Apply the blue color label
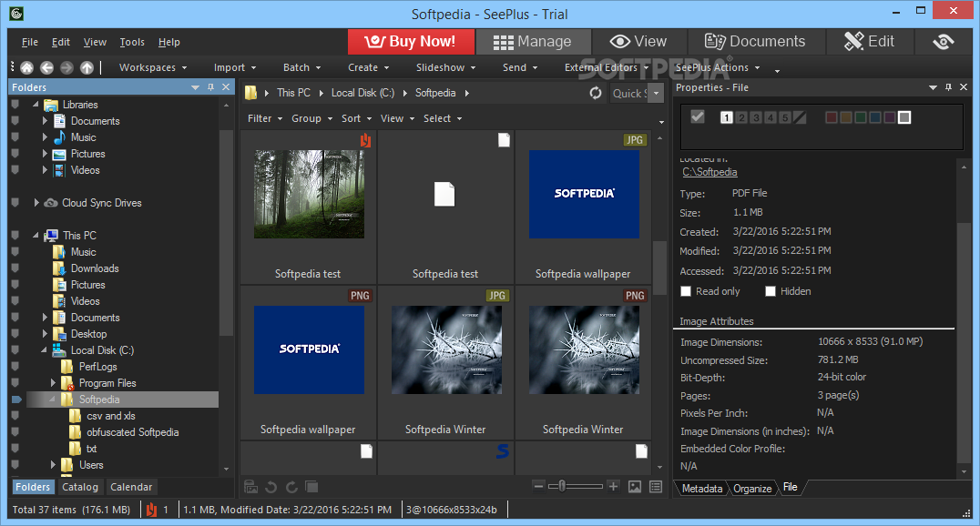 click(x=875, y=117)
